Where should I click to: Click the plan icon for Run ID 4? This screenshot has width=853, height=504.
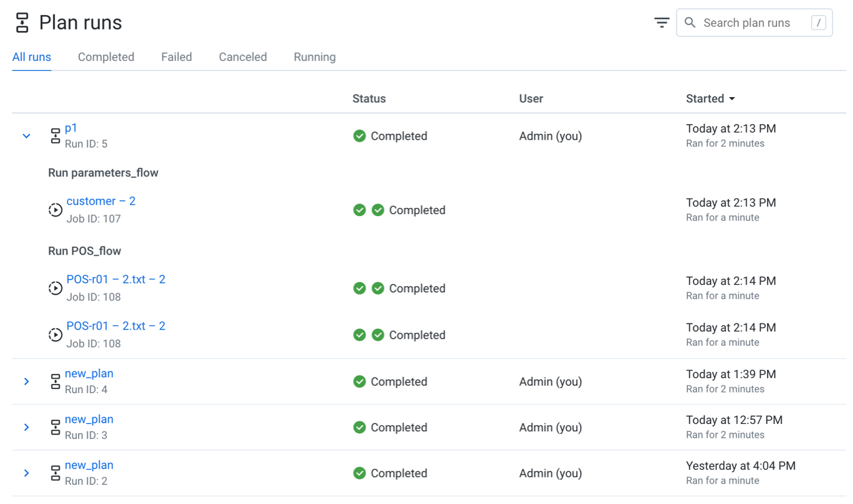click(55, 381)
